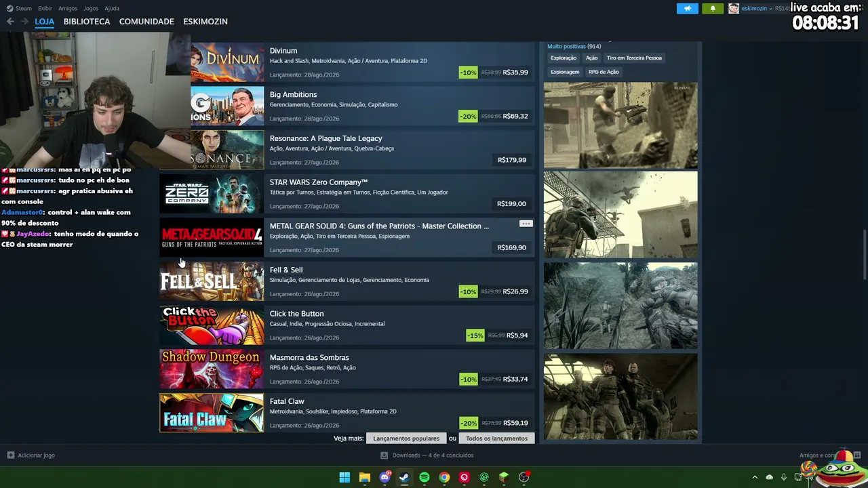The height and width of the screenshot is (488, 868).
Task: Open the Big Ambitions game listing
Action: (363, 106)
